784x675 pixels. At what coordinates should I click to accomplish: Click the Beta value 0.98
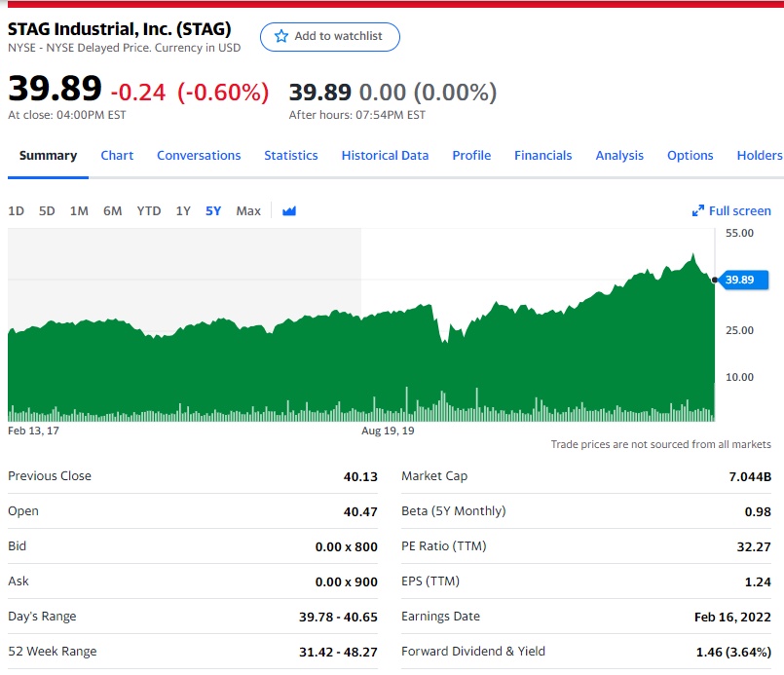(758, 511)
